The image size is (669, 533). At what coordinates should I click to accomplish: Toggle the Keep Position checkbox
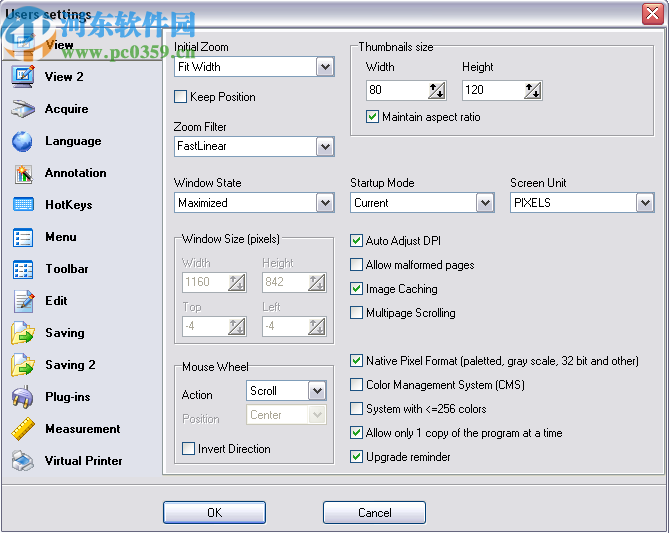tap(180, 97)
